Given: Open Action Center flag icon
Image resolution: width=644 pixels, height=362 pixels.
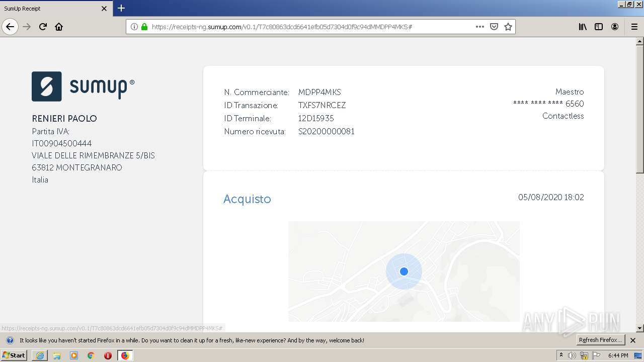Looking at the screenshot, I should pos(596,355).
